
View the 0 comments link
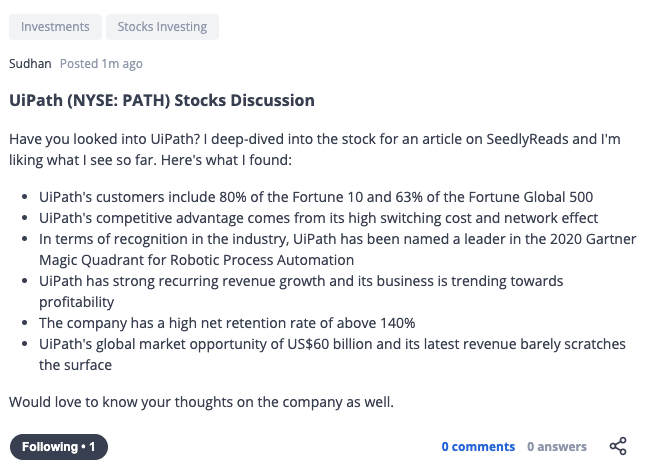pos(478,447)
